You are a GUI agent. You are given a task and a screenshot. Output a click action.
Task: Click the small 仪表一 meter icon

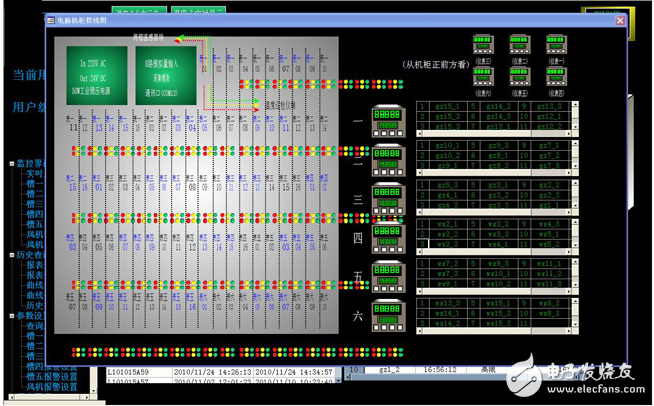click(x=556, y=45)
